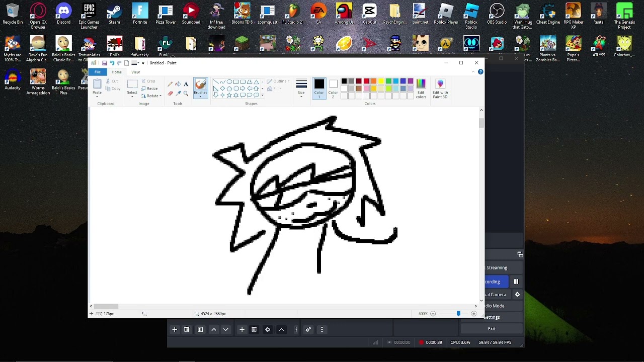The width and height of the screenshot is (644, 362).
Task: Switch to the Home ribbon tab
Action: [117, 72]
